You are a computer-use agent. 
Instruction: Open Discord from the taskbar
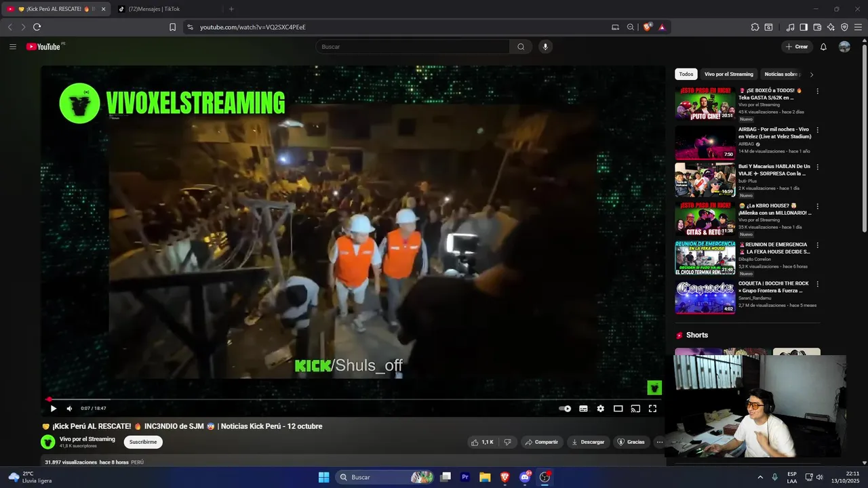(525, 477)
